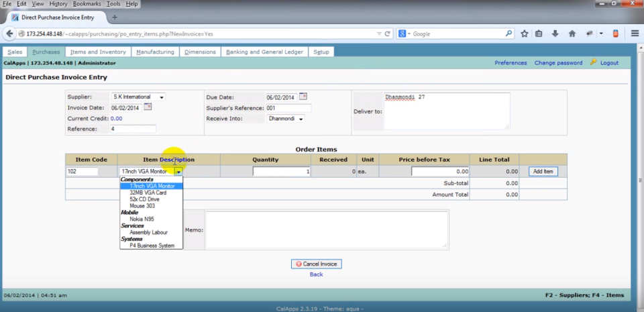The height and width of the screenshot is (312, 644).
Task: Click the search magnifier icon
Action: point(509,34)
